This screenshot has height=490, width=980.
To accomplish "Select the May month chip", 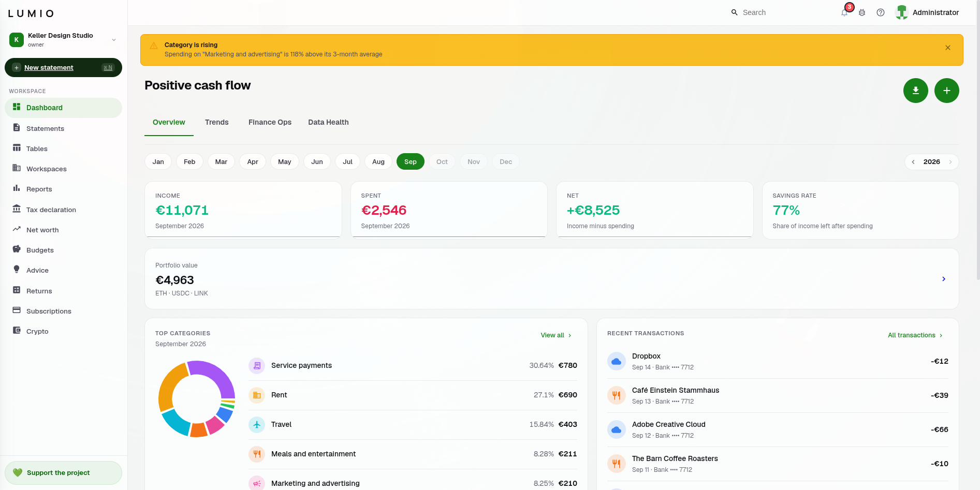I will [x=285, y=161].
